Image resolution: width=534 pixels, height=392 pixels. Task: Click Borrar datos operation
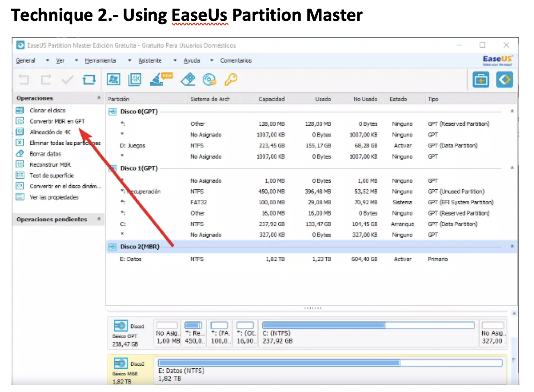[45, 154]
